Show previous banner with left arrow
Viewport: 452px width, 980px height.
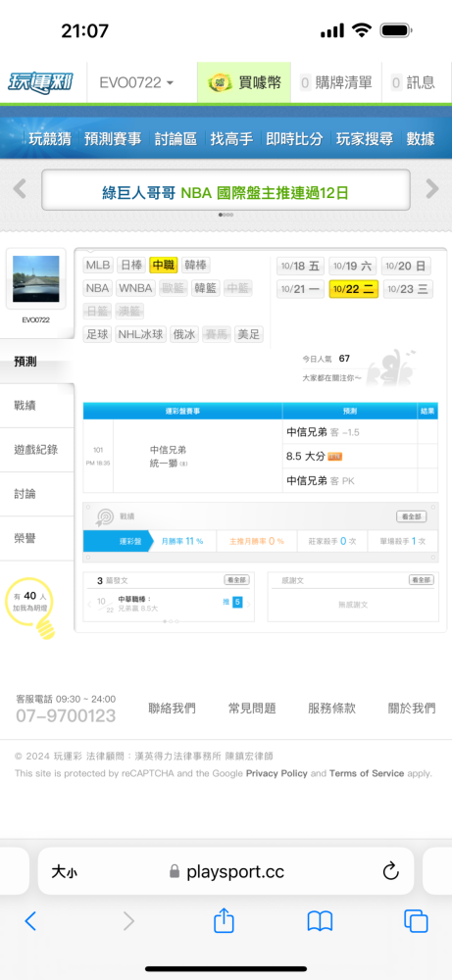[x=20, y=189]
